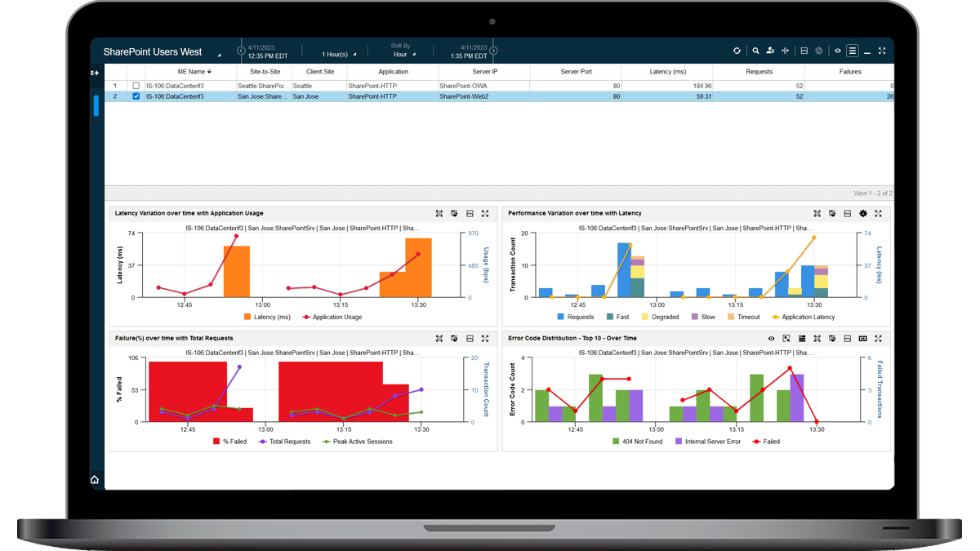Toggle the % Failed legend item
The height and width of the screenshot is (551, 980).
click(230, 441)
